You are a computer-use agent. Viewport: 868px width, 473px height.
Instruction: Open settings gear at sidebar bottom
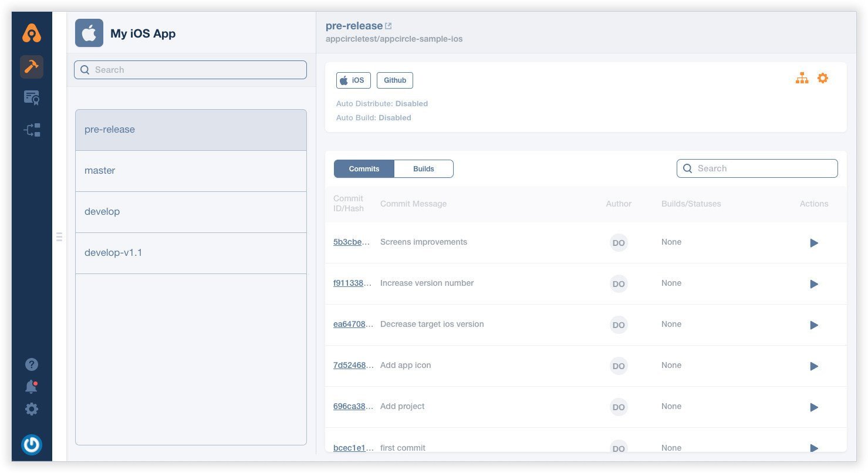[x=32, y=409]
